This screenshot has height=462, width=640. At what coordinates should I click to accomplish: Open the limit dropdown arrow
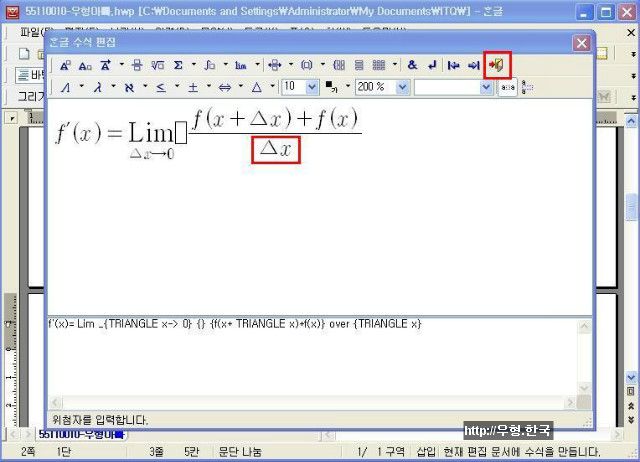[257, 65]
